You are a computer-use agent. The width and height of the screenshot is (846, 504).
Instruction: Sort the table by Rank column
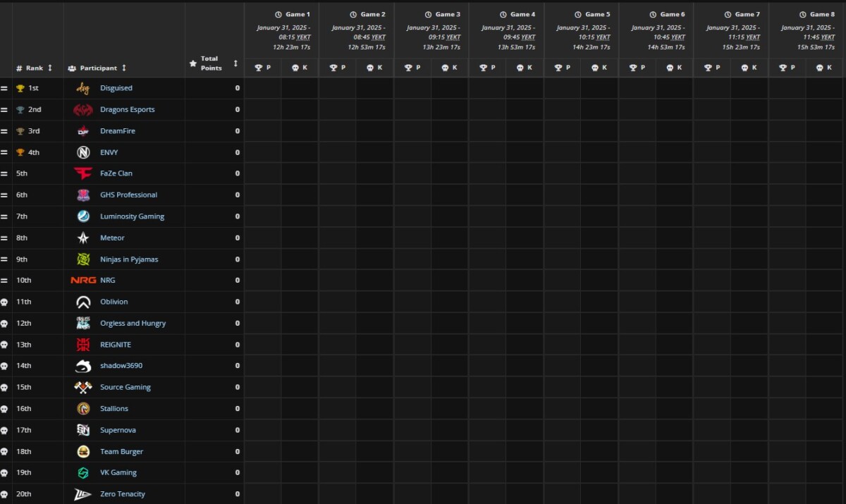tap(49, 68)
